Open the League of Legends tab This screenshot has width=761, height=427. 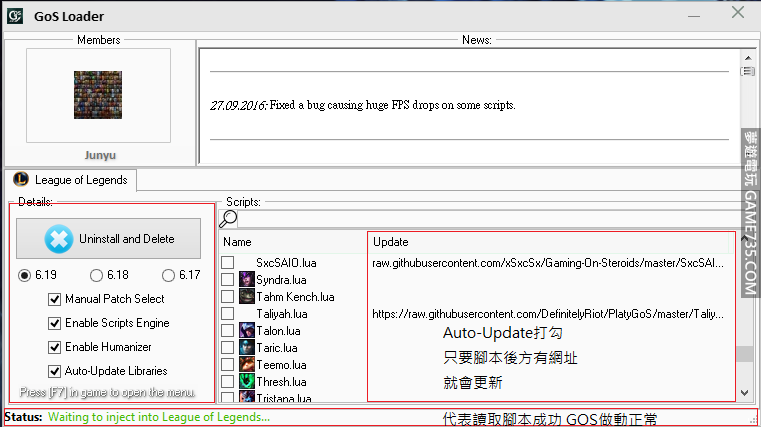71,180
